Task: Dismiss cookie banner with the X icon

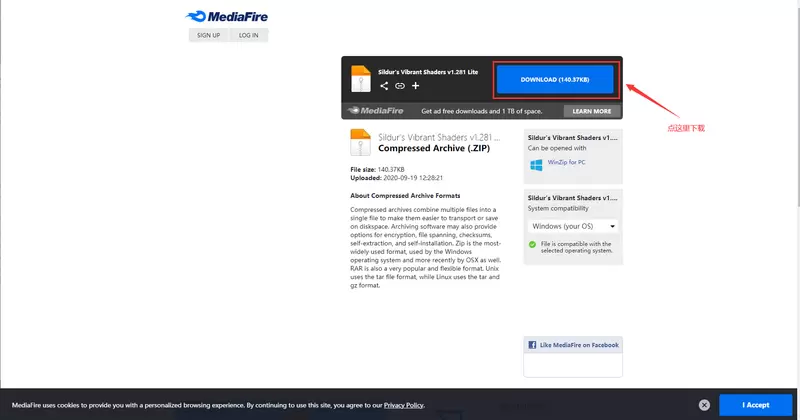Action: point(704,405)
